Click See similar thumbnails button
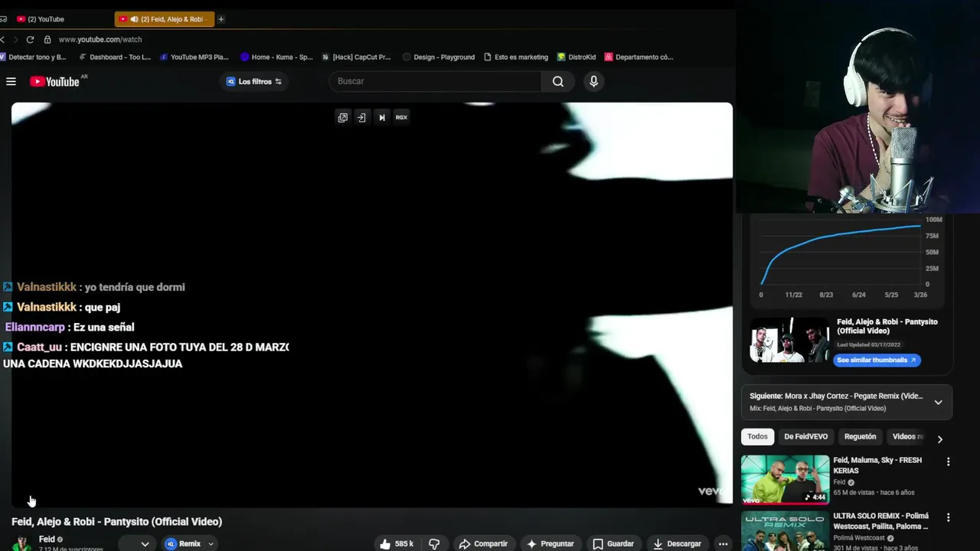980x551 pixels. pos(877,360)
